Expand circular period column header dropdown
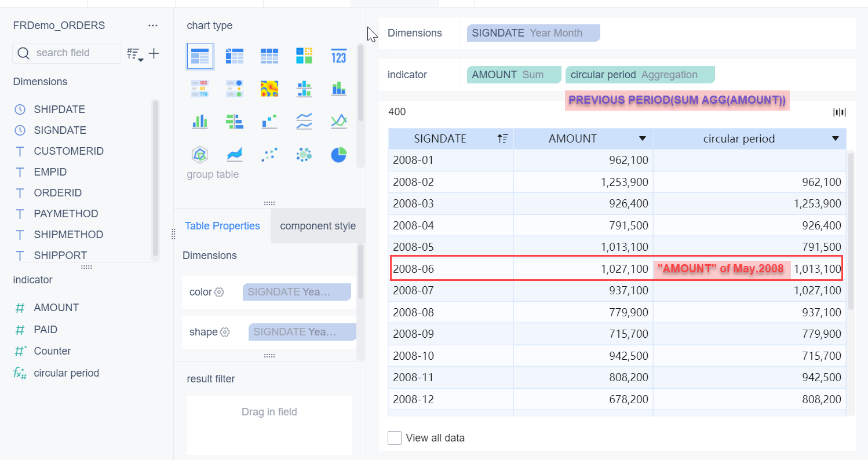The height and width of the screenshot is (460, 868). point(835,138)
